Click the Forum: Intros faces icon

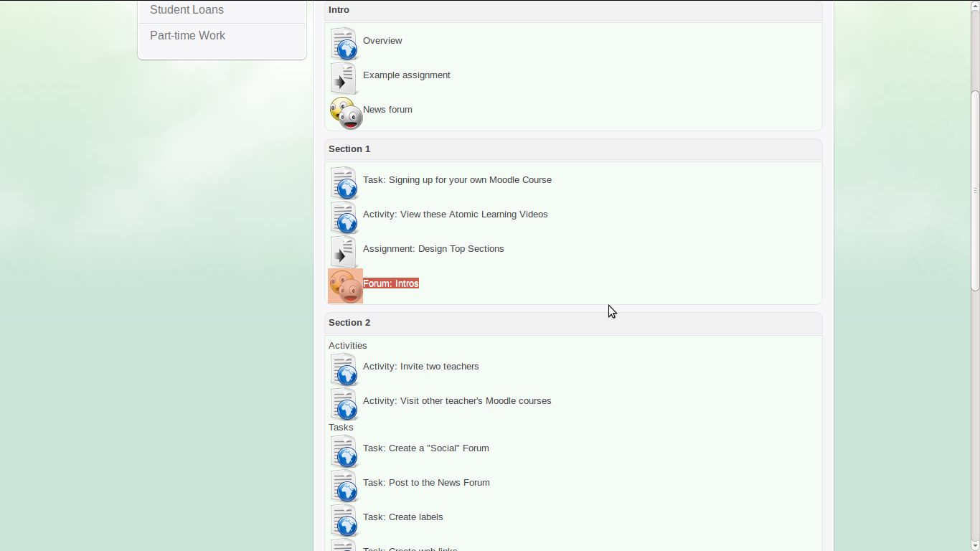pos(346,286)
